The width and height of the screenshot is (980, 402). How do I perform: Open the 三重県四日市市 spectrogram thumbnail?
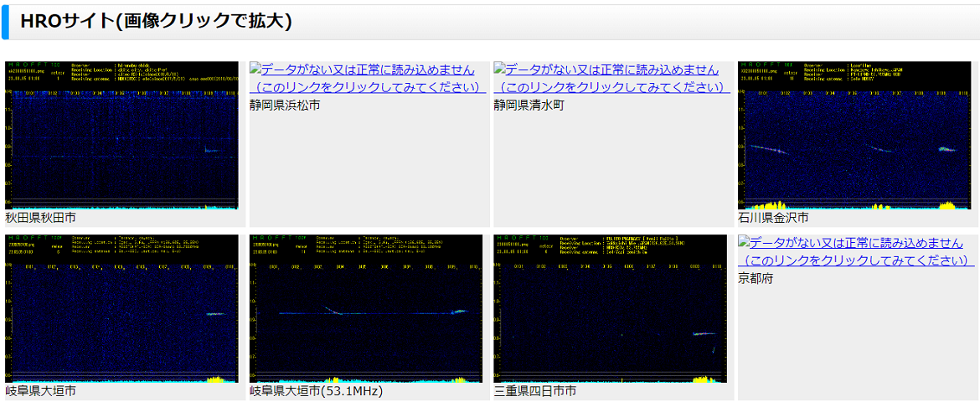click(x=610, y=308)
